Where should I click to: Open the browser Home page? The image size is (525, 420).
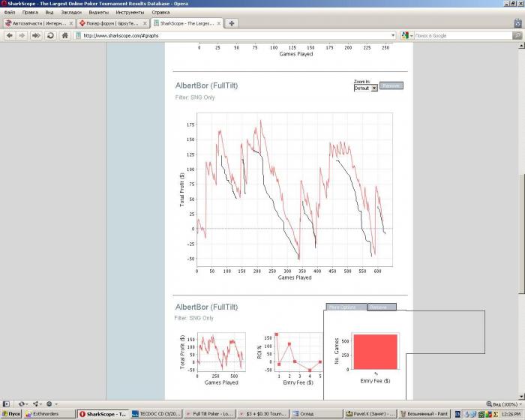[65, 35]
